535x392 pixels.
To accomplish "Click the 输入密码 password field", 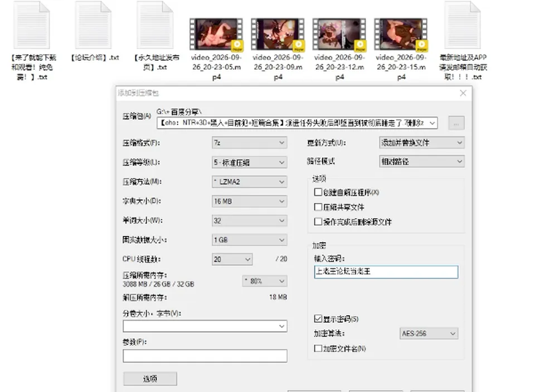I will click(x=386, y=272).
